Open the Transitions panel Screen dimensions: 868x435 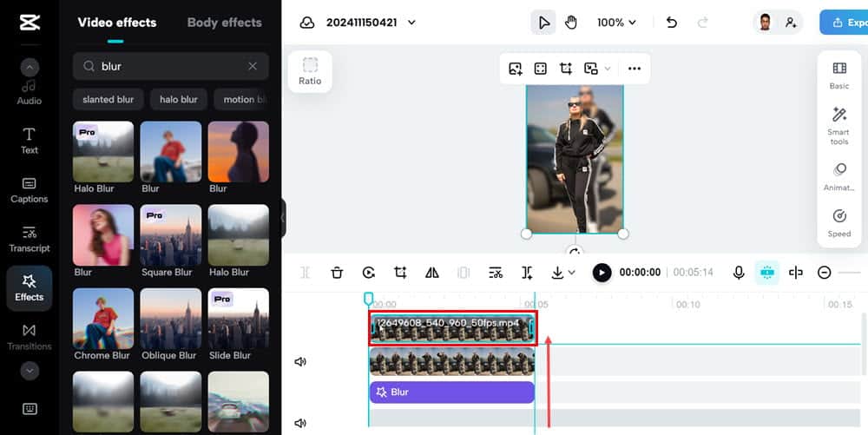point(30,338)
